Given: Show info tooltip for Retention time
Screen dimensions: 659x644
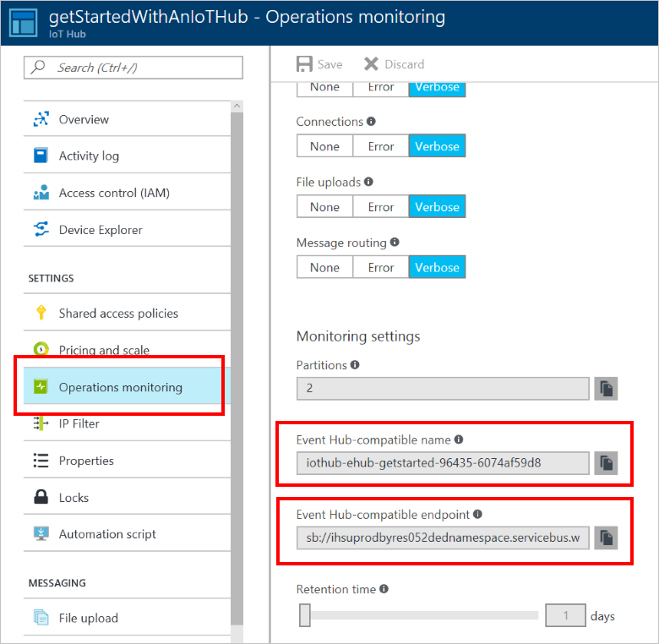Looking at the screenshot, I should point(384,589).
